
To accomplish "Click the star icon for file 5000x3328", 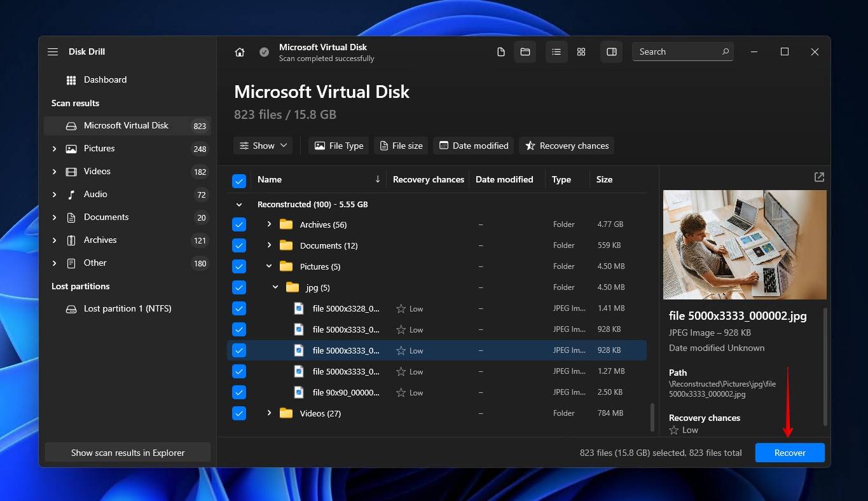I will click(x=401, y=308).
